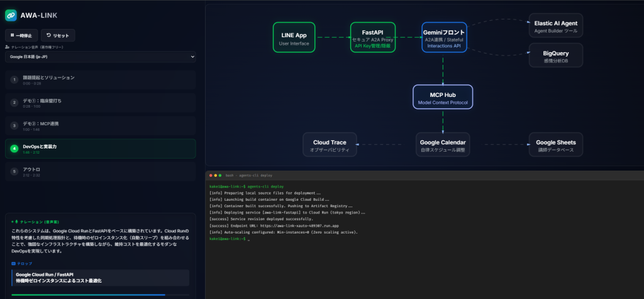
Task: Jump to the アウトロ chapter
Action: 101,171
